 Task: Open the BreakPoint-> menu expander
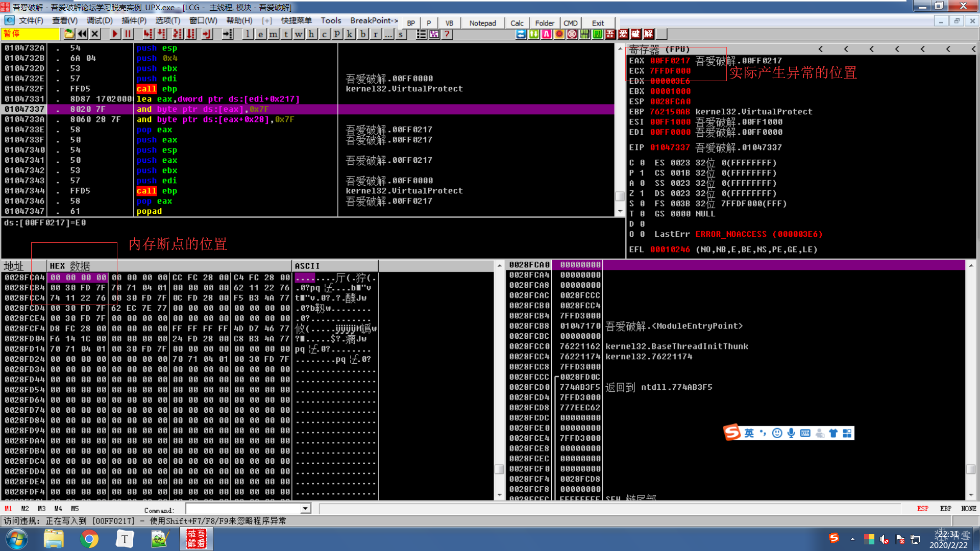(374, 20)
